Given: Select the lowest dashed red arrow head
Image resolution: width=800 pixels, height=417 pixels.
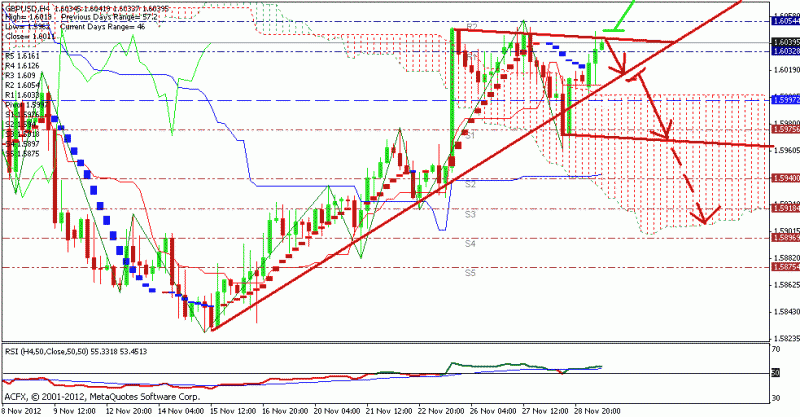Looking at the screenshot, I should [x=708, y=217].
